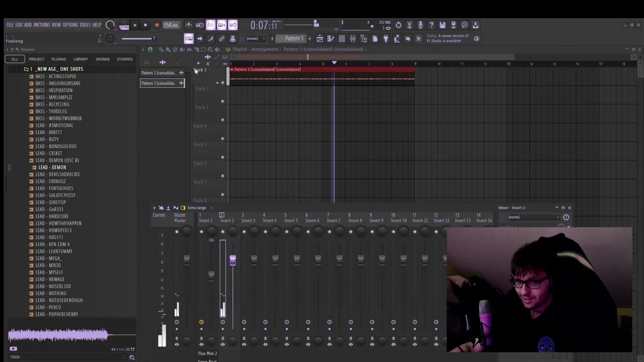Screen dimensions: 644x362
Task: Mute Track 4 in the playlist
Action: click(x=222, y=138)
